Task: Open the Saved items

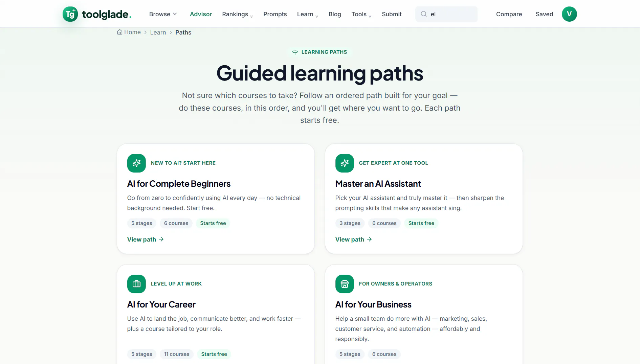Action: click(x=544, y=14)
